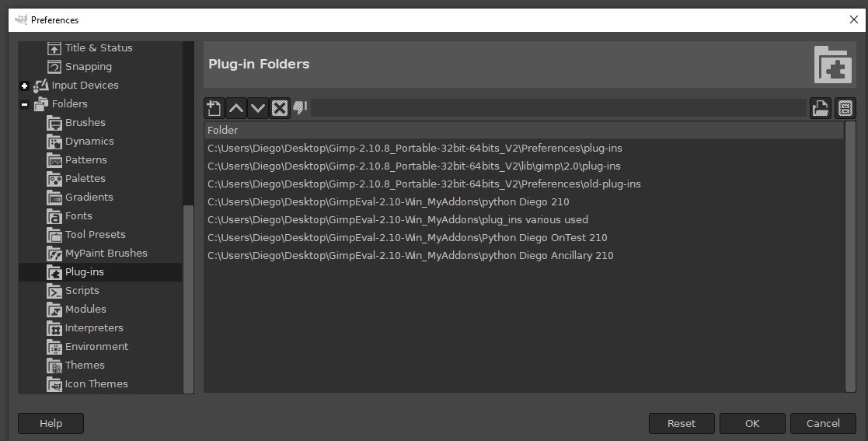Click the Scripts folder icon
Screen dimensions: 868x441
pyautogui.click(x=54, y=292)
